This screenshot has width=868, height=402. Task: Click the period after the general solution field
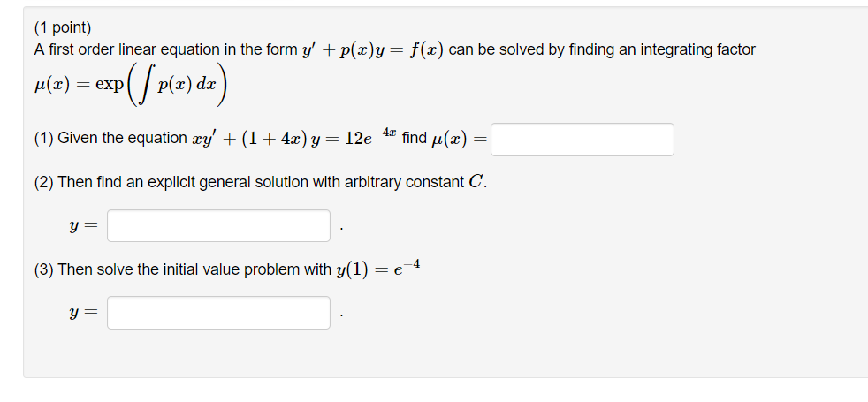coord(341,228)
